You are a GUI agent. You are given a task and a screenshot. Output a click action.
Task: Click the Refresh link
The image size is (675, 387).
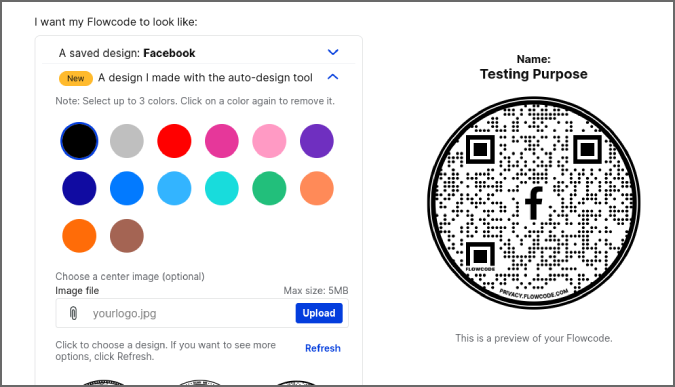[322, 348]
